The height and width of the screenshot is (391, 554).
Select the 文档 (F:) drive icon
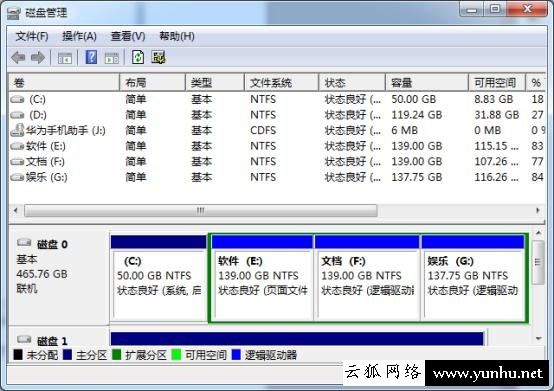click(17, 162)
